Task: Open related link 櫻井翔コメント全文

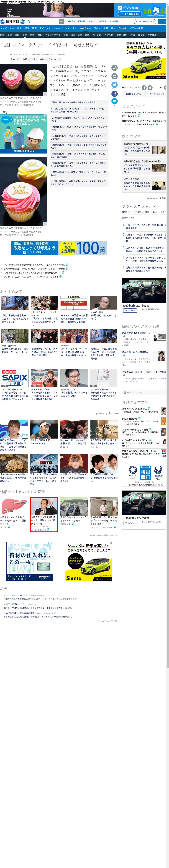Action: pos(79,155)
